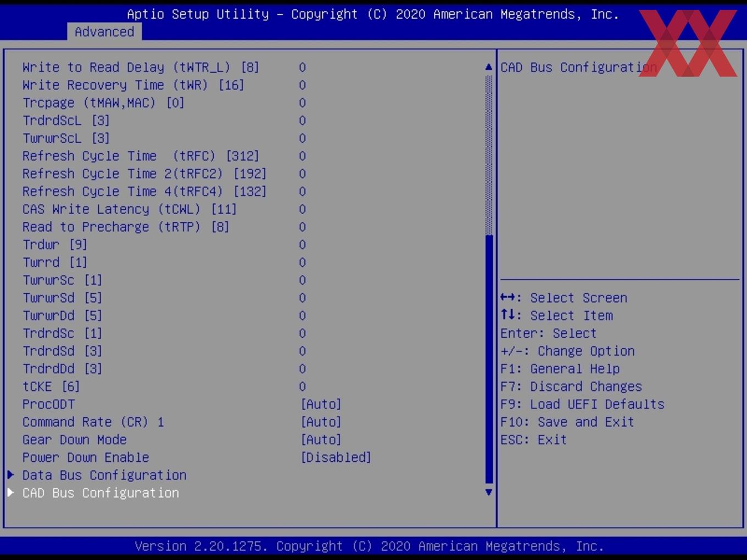Select Refresh Cycle Time 2(tRFC2) row
The width and height of the screenshot is (747, 560).
[164, 174]
